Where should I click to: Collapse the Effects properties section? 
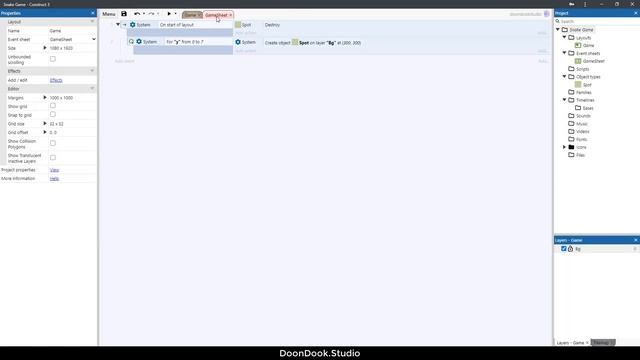point(92,71)
